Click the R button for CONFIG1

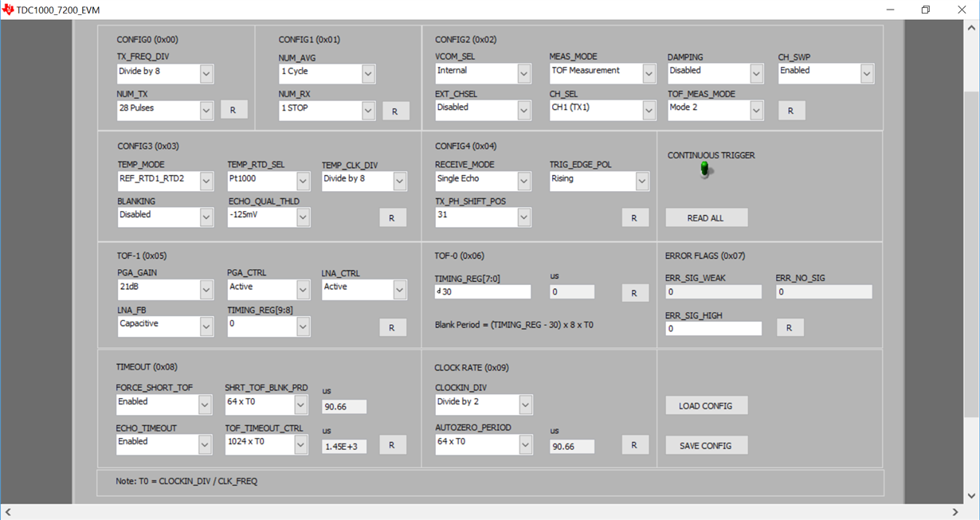tap(395, 111)
